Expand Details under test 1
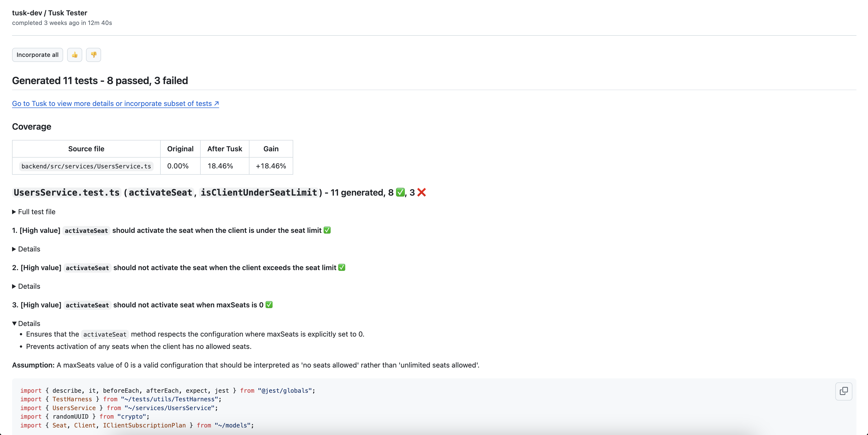Image resolution: width=868 pixels, height=435 pixels. (x=26, y=249)
